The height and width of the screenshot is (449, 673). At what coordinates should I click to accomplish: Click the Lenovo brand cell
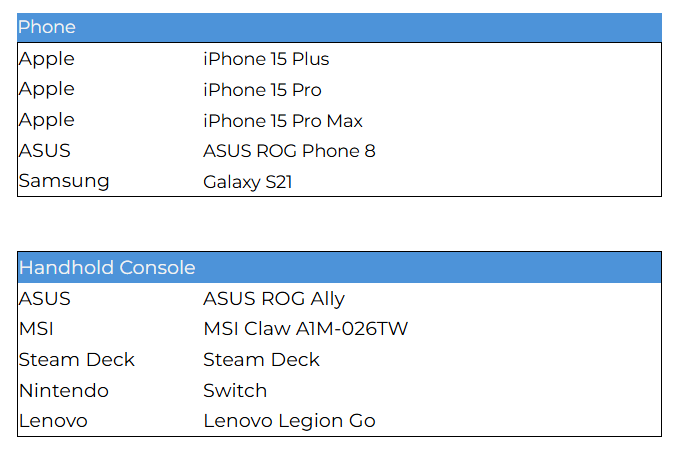[x=53, y=421]
